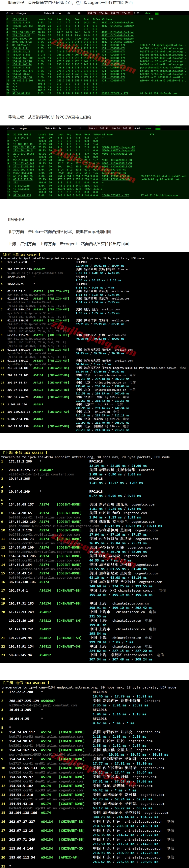Select hop IP '223.109.119.113'
The width and height of the screenshot is (189, 868).
tap(24, 147)
